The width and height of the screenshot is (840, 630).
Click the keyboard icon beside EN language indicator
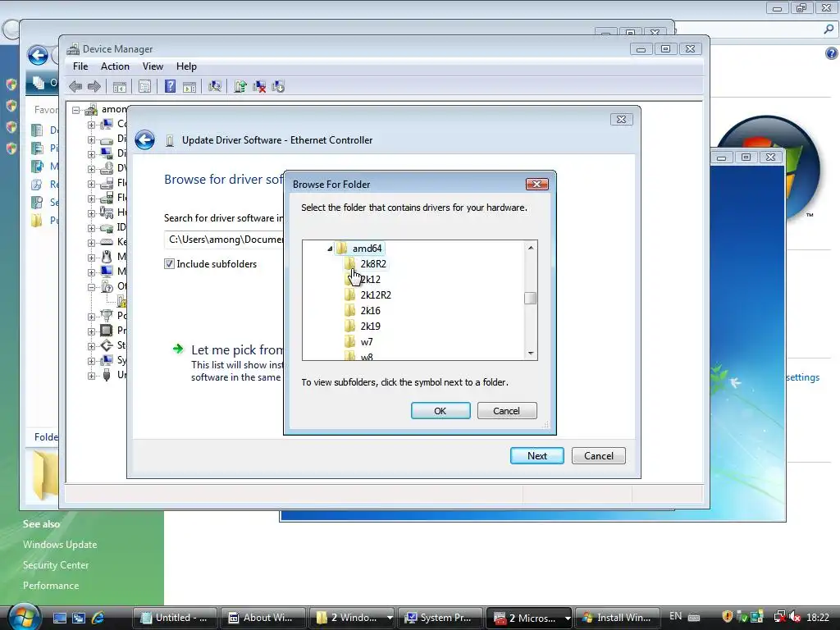tap(694, 617)
